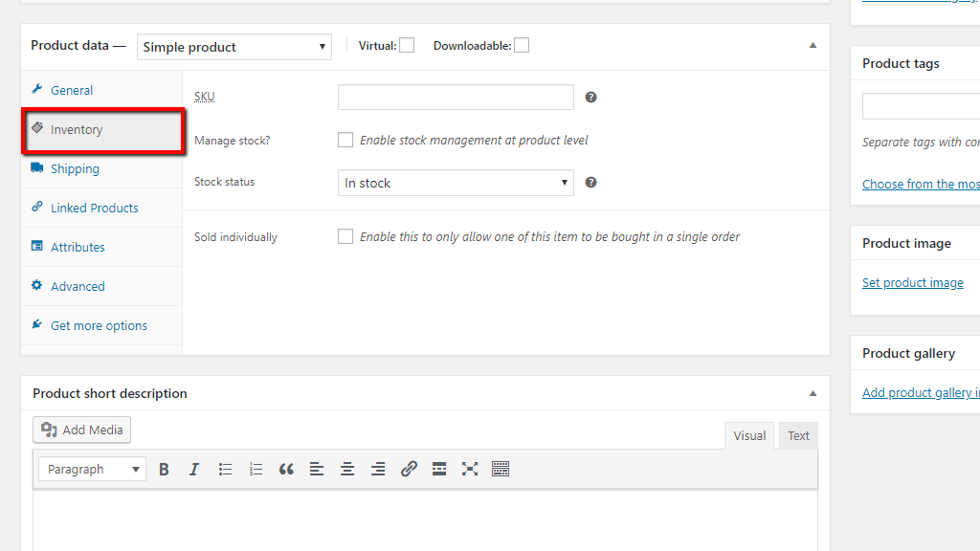Open the Inventory product data tab
Screen dimensions: 980x551
click(x=103, y=130)
